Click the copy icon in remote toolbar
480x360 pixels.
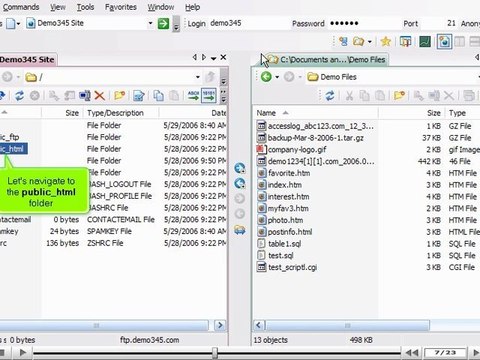pos(158,96)
